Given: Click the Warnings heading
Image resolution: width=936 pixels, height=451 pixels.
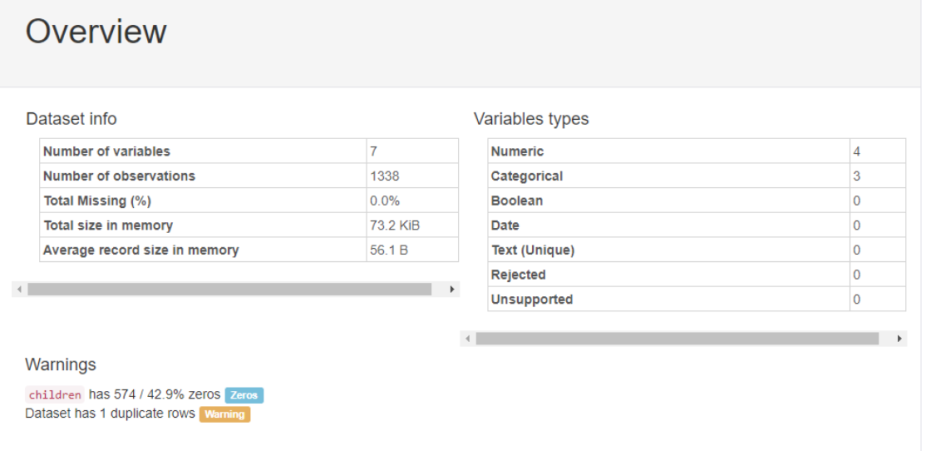Looking at the screenshot, I should 61,364.
